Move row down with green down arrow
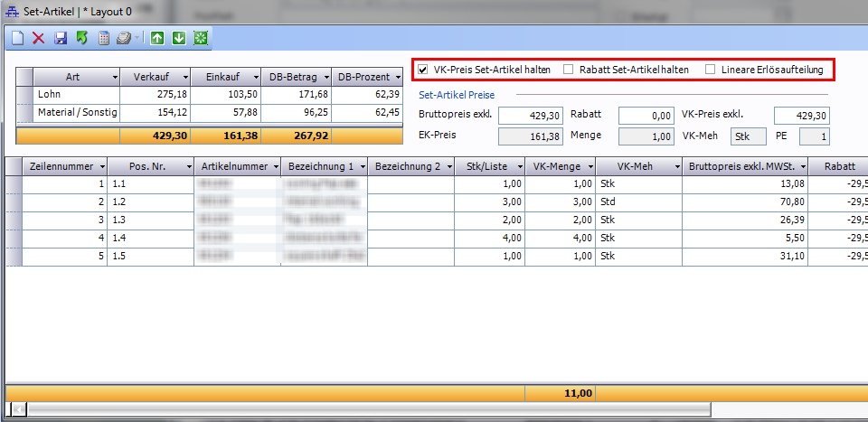 179,38
